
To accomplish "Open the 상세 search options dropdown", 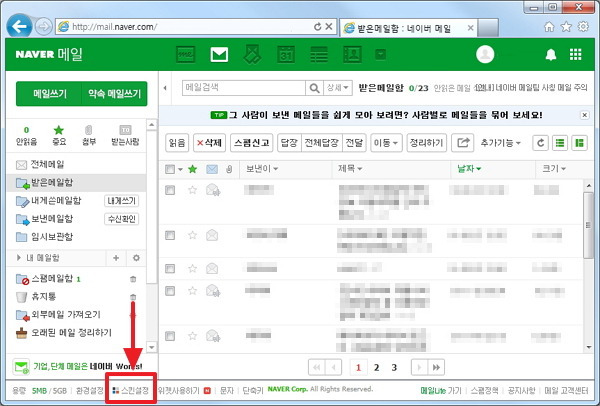I will 338,88.
